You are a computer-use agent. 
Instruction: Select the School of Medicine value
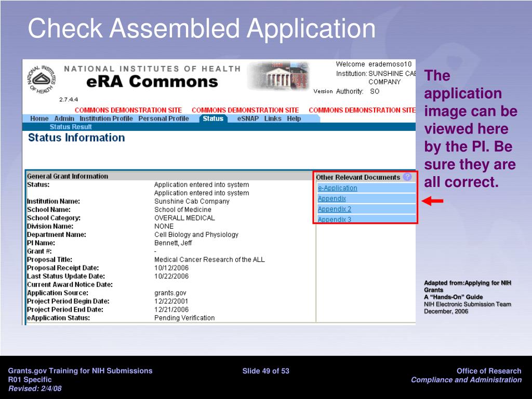182,210
